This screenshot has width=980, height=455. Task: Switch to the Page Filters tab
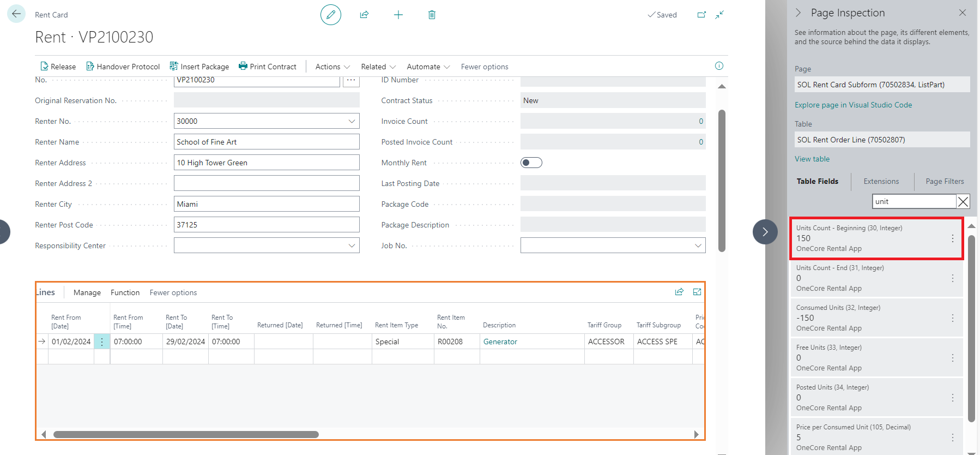(x=944, y=181)
